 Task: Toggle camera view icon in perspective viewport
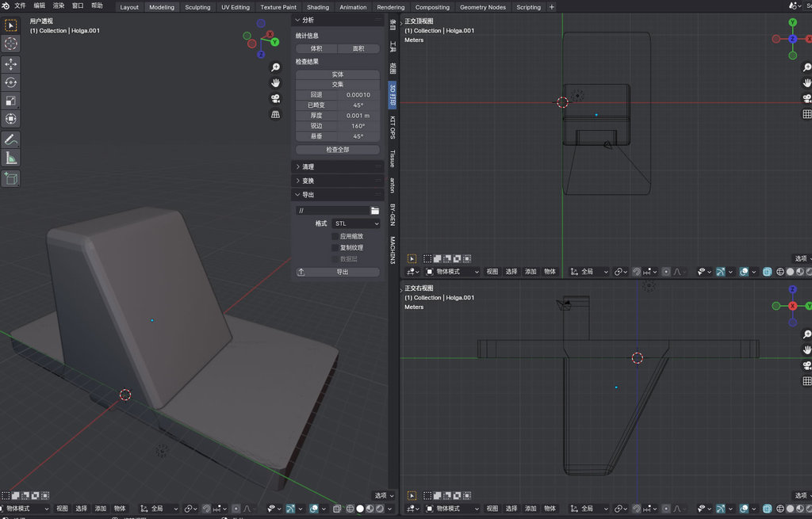tap(275, 98)
